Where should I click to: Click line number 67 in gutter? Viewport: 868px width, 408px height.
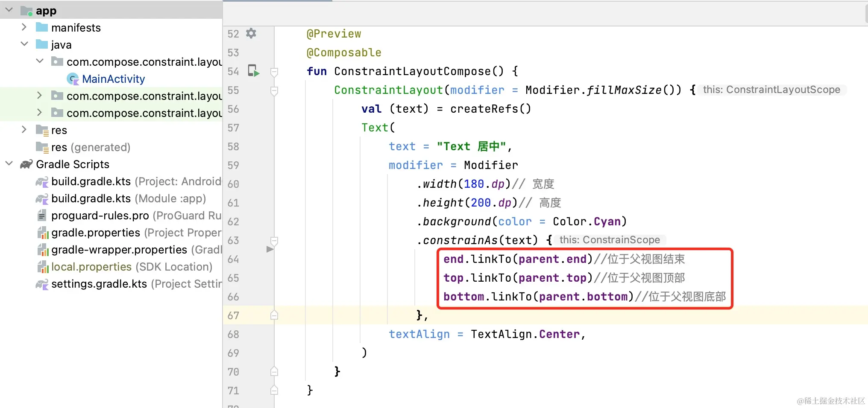tap(233, 315)
